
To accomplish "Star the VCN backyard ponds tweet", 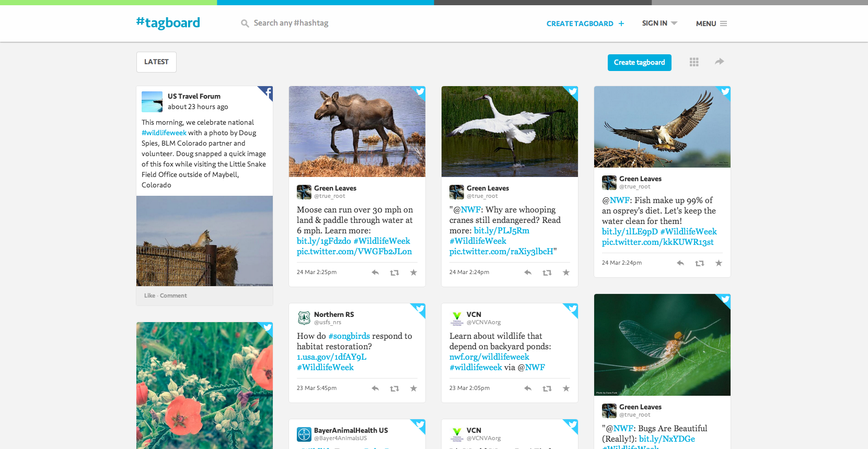I will pos(566,388).
